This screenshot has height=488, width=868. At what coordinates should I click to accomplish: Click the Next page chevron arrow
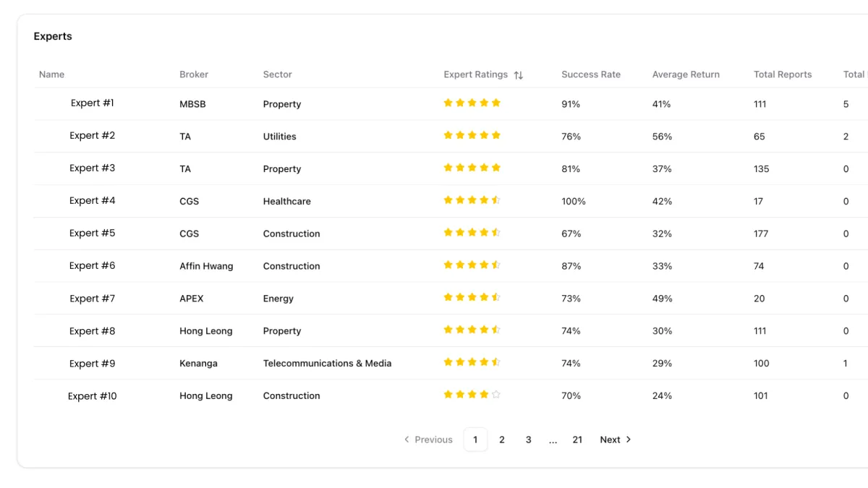coord(629,440)
